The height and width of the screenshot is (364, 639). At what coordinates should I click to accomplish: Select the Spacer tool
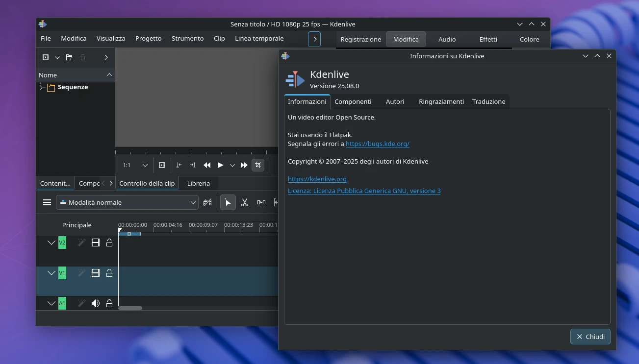pos(261,202)
